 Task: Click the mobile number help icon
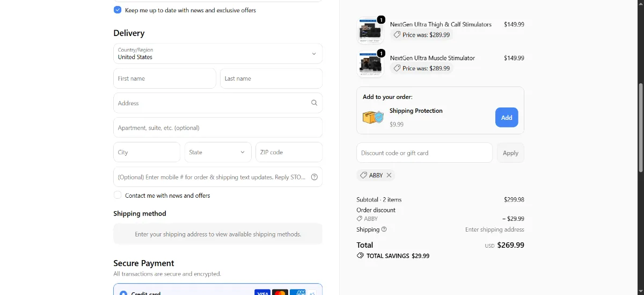coord(314,177)
